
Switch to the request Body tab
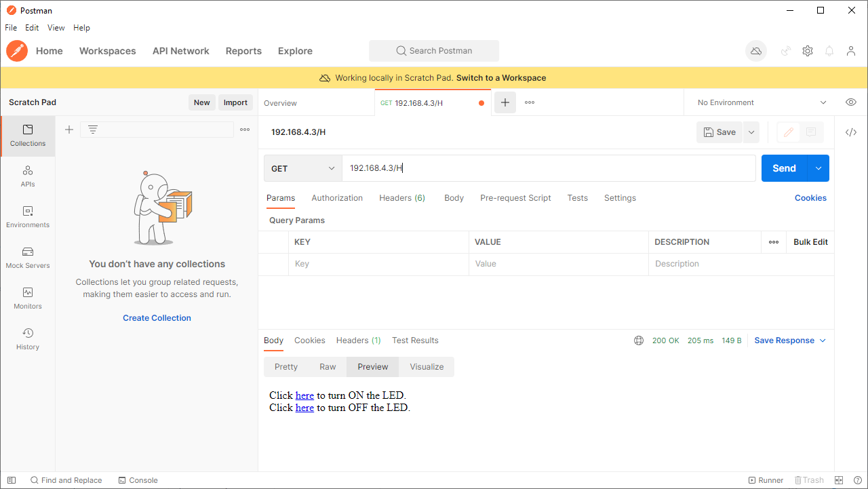[454, 198]
